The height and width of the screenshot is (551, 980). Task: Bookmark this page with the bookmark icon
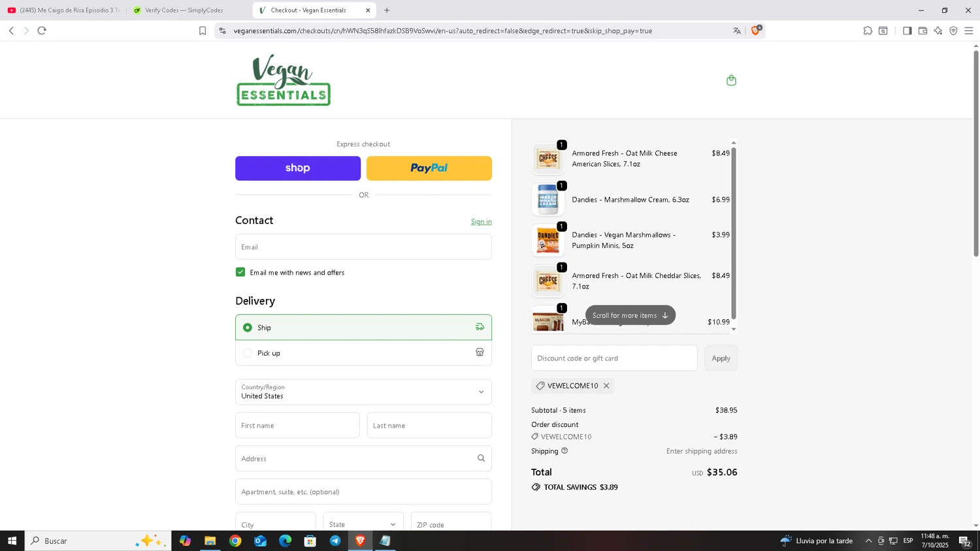coord(203,31)
